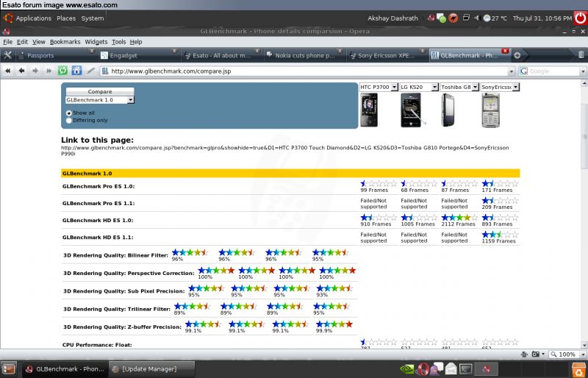Switch to the Nokia cuts phone tab
The image size is (588, 378).
pos(304,56)
